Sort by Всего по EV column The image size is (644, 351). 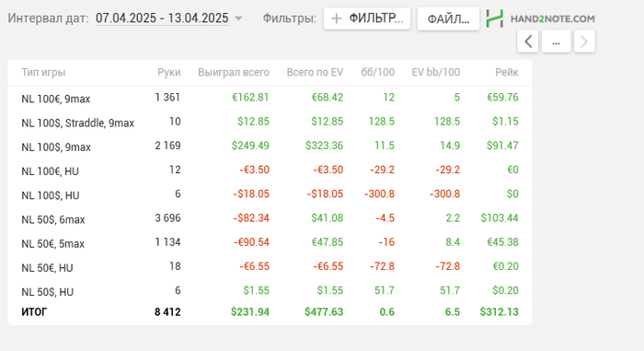click(315, 73)
